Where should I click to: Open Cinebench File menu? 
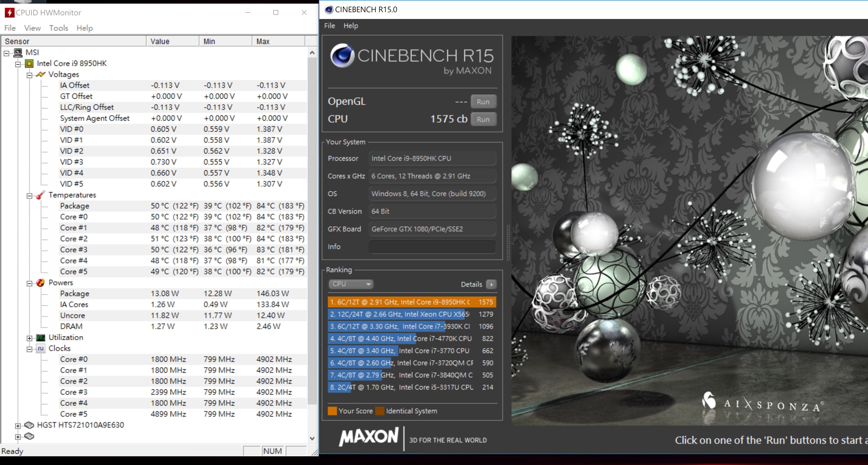point(330,26)
